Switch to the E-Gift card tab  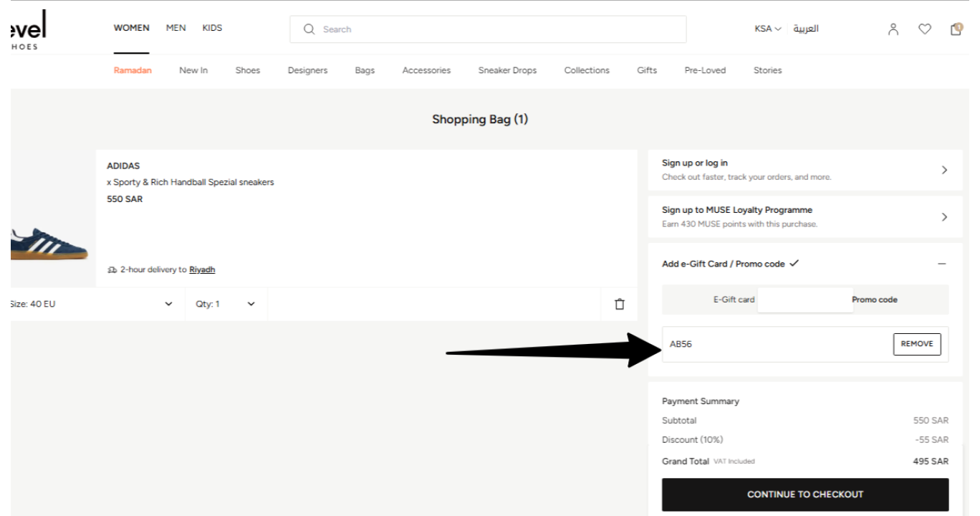coord(734,300)
